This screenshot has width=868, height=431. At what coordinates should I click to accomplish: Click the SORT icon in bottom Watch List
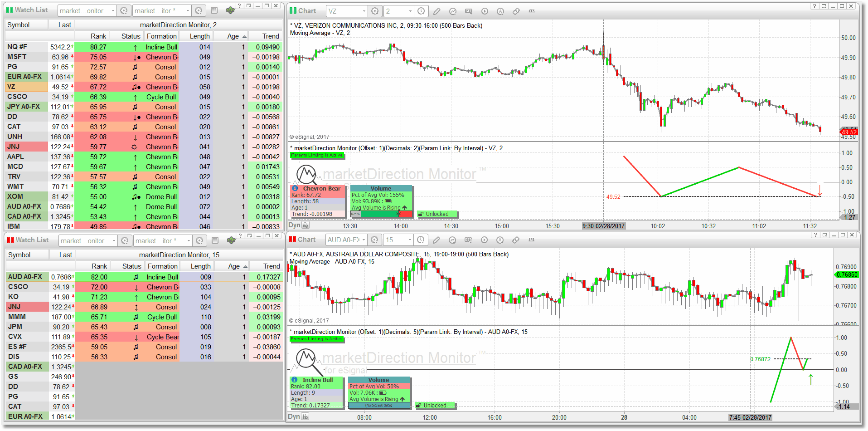tap(231, 240)
